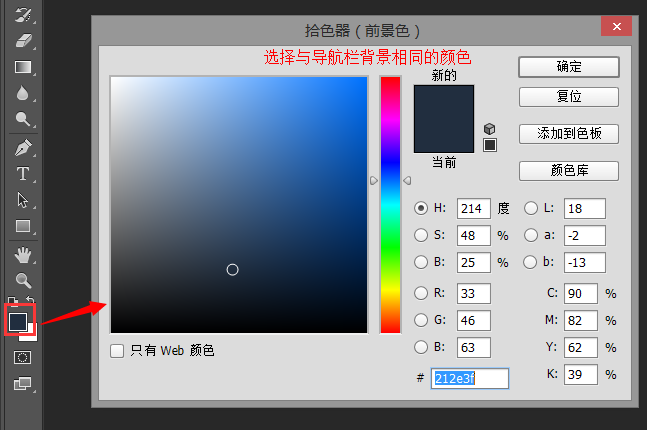The height and width of the screenshot is (430, 647).
Task: Select the S saturation radio button
Action: pyautogui.click(x=422, y=236)
